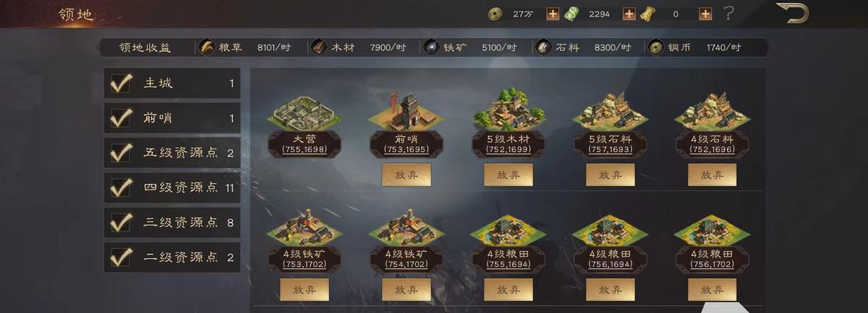The image size is (868, 313).
Task: Toggle the 四级资源点 filter checkbox
Action: pyautogui.click(x=121, y=187)
